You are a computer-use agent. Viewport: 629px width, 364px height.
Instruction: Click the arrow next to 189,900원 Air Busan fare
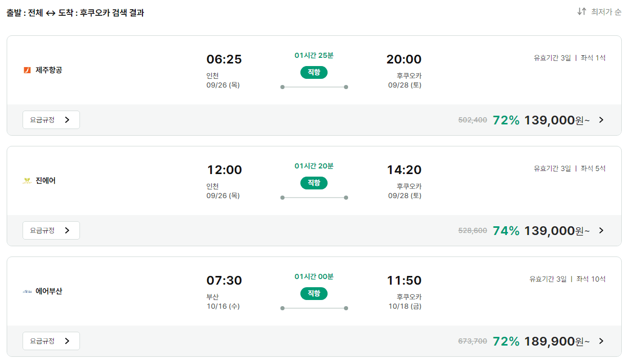tap(601, 341)
